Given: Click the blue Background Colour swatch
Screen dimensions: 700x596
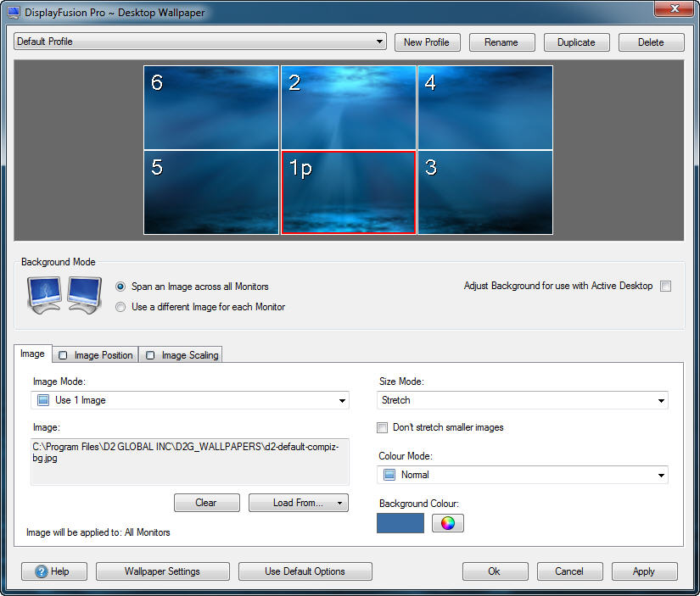Looking at the screenshot, I should pyautogui.click(x=400, y=523).
